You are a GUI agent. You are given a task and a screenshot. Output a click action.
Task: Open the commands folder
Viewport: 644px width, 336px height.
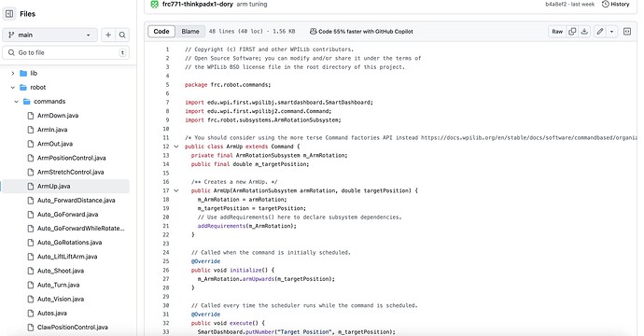[49, 102]
